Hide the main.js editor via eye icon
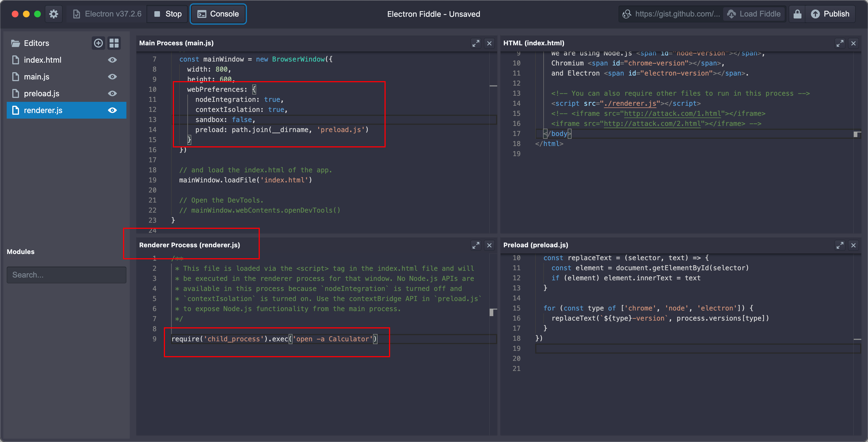868x442 pixels. (112, 77)
